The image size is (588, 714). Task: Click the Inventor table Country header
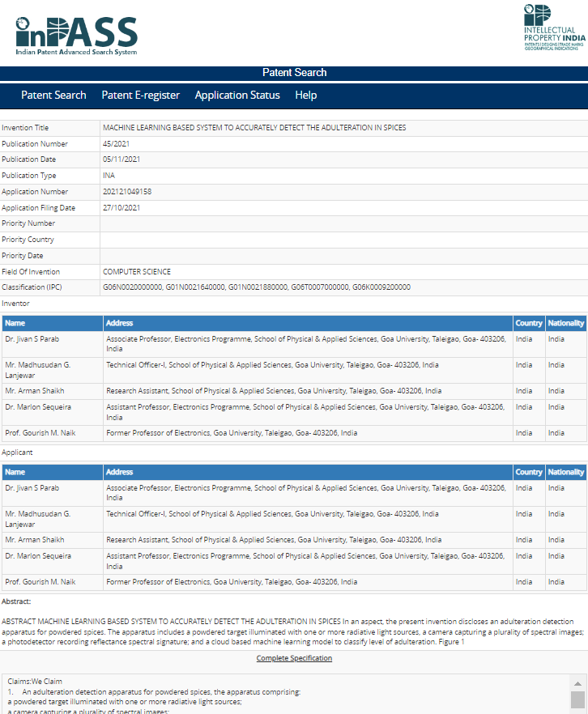coord(529,323)
